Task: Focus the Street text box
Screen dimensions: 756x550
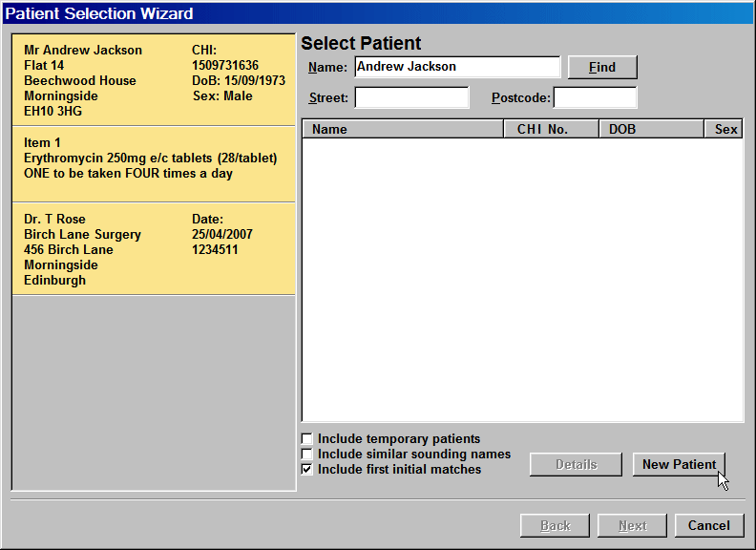Action: [411, 98]
